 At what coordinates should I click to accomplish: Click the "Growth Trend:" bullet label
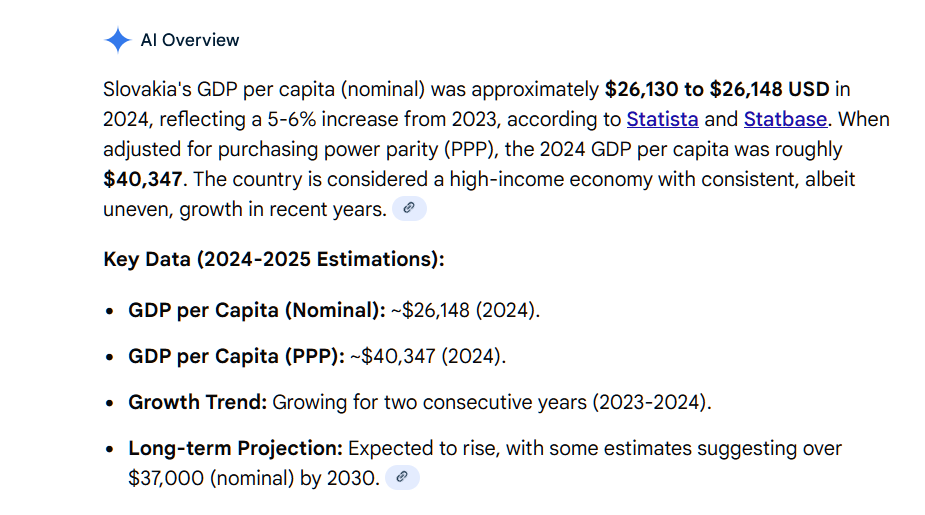coord(197,402)
